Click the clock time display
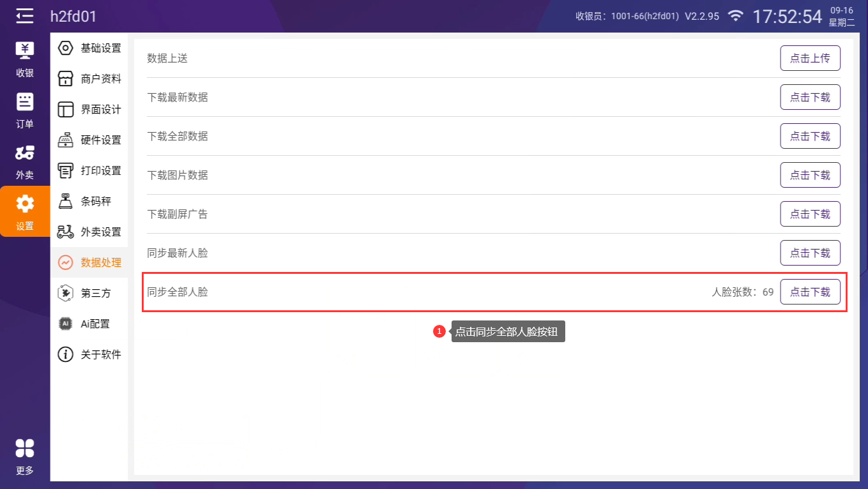 tap(787, 17)
